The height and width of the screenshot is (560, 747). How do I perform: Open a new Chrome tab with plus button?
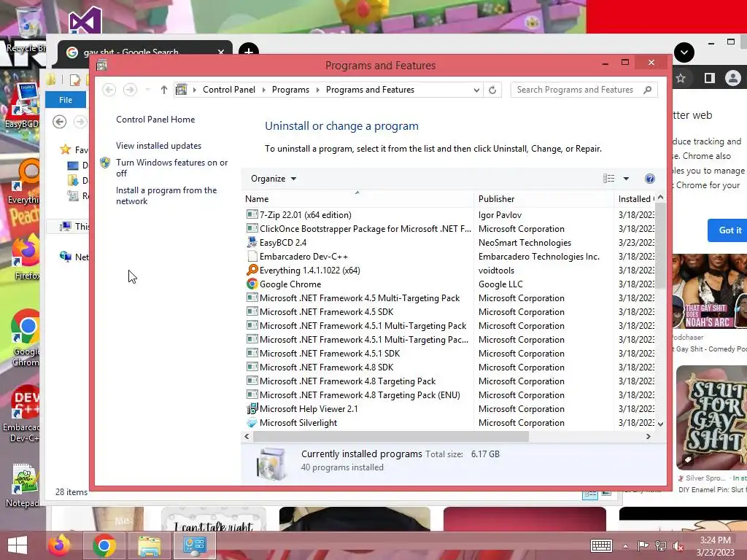(x=248, y=52)
